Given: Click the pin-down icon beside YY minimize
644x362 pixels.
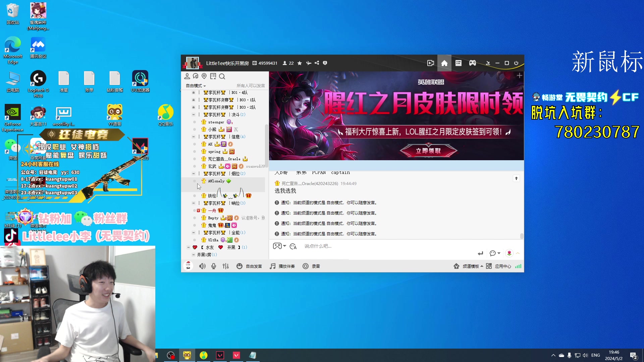Looking at the screenshot, I should (488, 63).
